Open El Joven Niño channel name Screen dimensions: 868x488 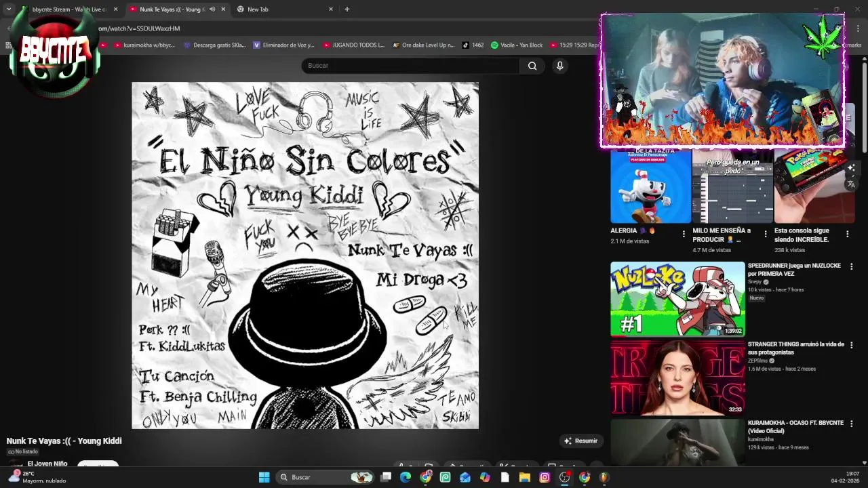pyautogui.click(x=47, y=464)
